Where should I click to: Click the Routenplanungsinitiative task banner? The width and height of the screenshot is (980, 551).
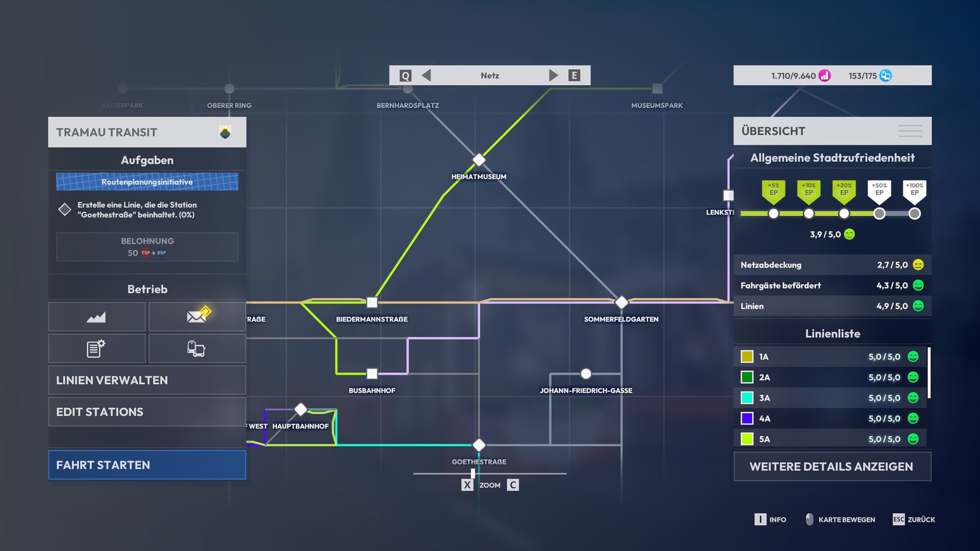tap(147, 182)
